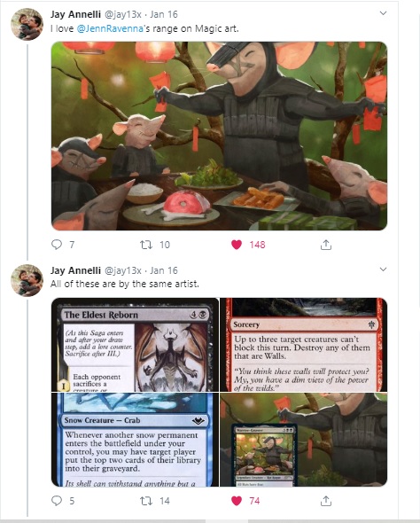This screenshot has height=523, width=420.
Task: Reply to second tweet with 5 comments
Action: [x=57, y=501]
